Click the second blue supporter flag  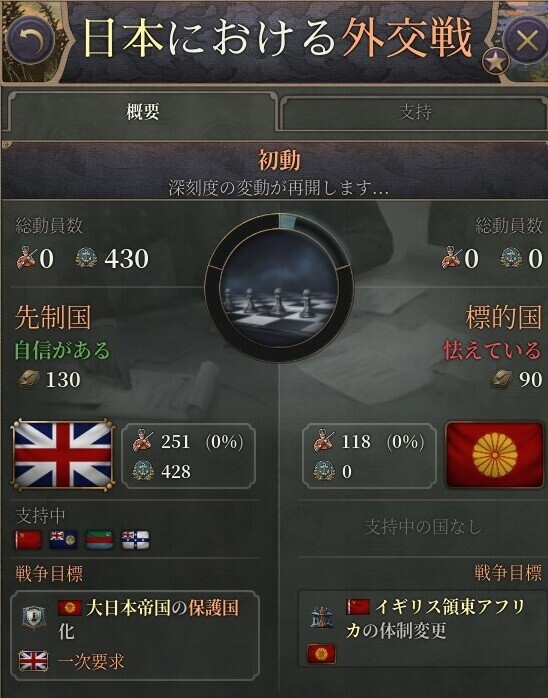63,540
